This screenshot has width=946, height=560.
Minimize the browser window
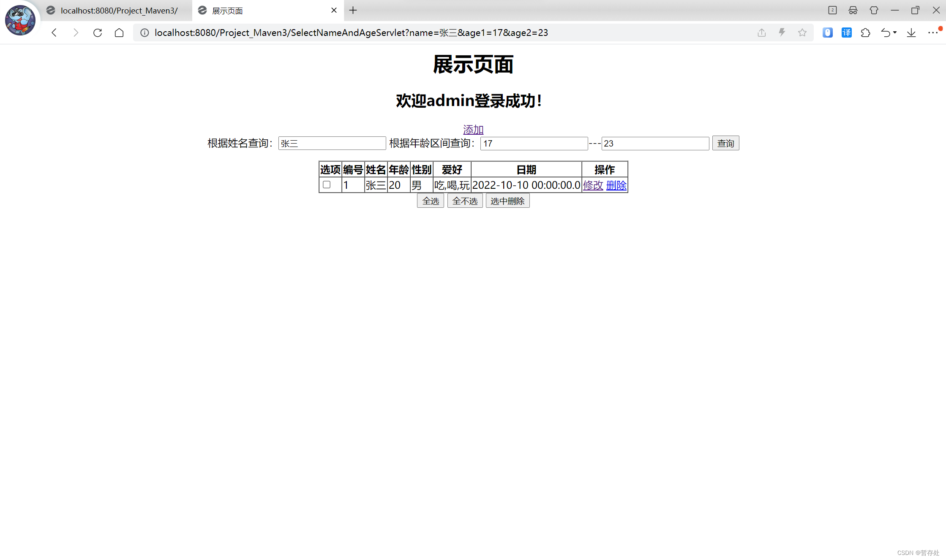pos(894,10)
